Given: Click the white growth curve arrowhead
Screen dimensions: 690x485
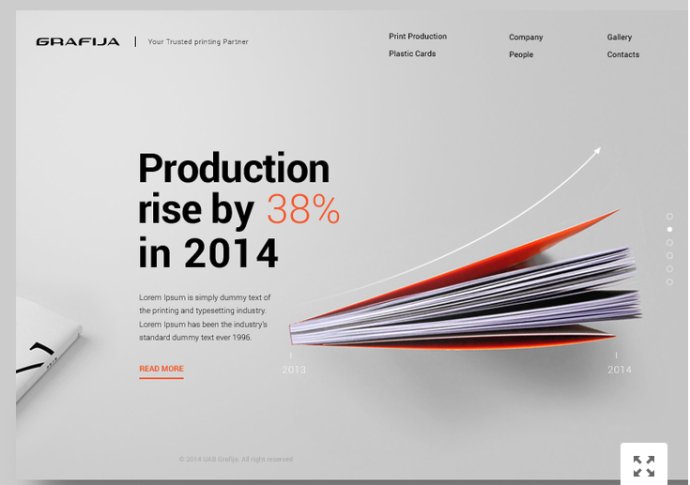Looking at the screenshot, I should point(596,151).
